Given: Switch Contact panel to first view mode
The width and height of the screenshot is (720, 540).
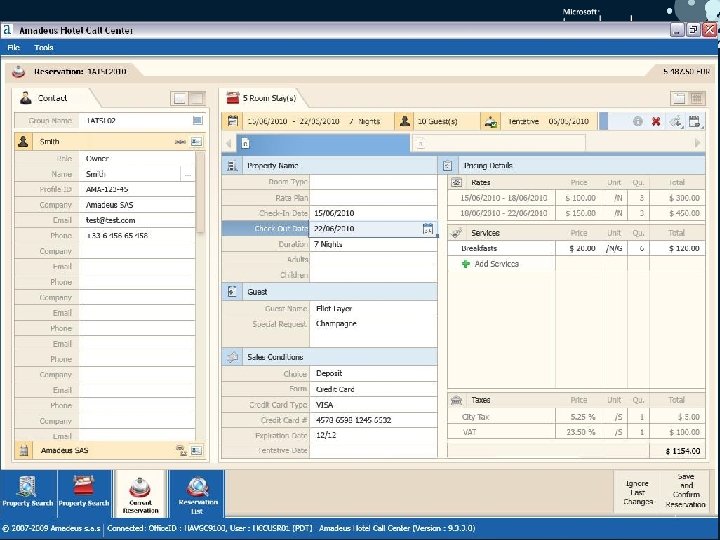Looking at the screenshot, I should pos(179,98).
